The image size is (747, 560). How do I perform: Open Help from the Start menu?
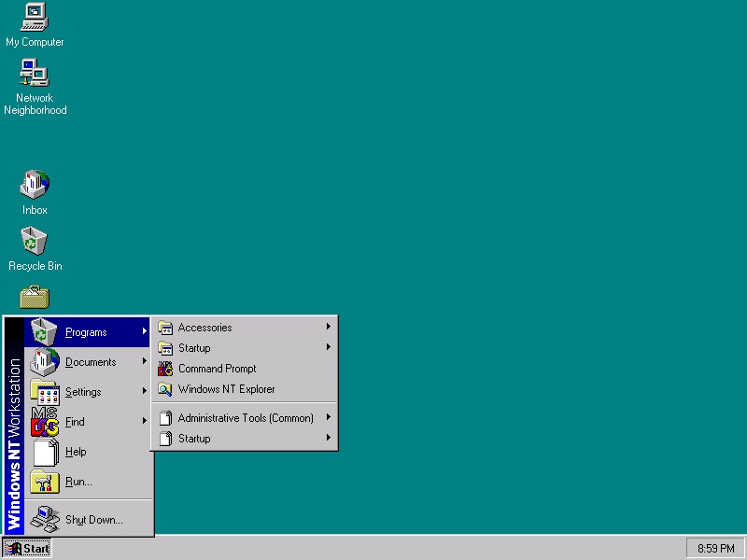tap(76, 452)
